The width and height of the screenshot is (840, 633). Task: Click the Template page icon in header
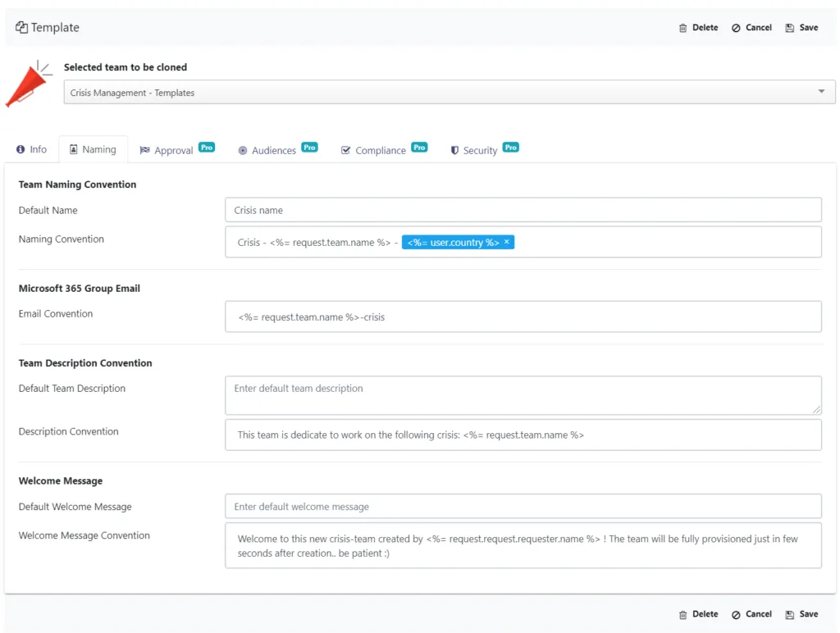point(21,27)
